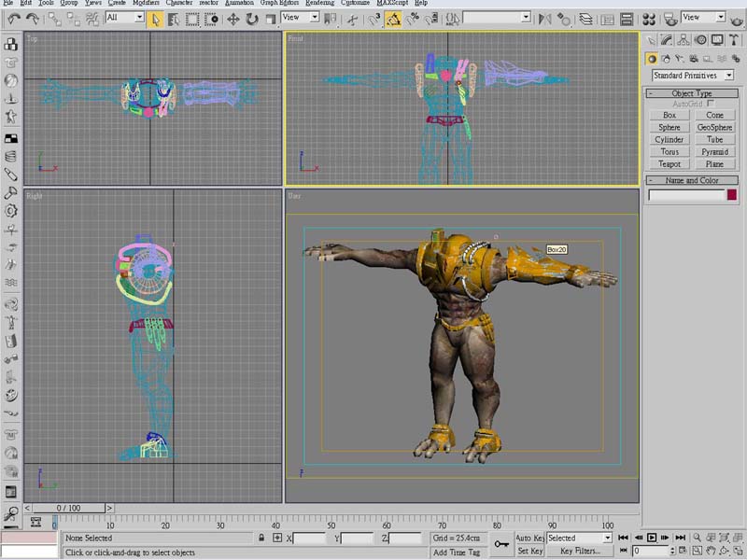Screen dimensions: 747x560
Task: Collapse the Name and Color rollout
Action: (692, 180)
